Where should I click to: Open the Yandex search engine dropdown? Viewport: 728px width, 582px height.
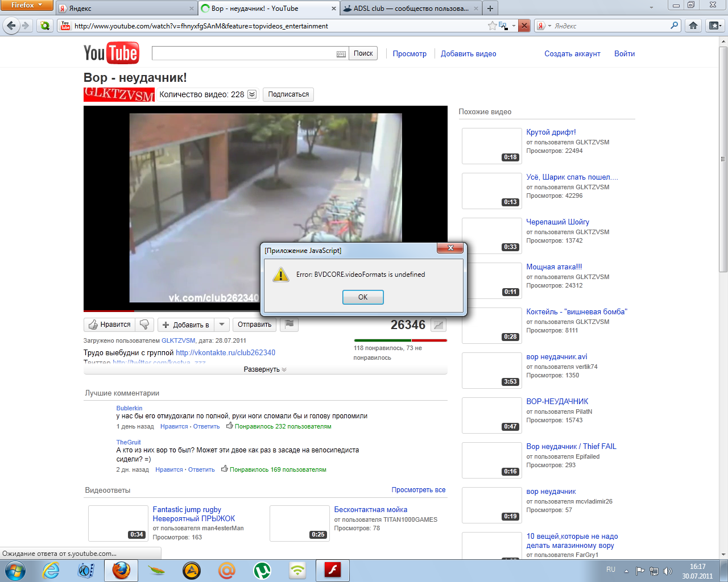pos(544,26)
